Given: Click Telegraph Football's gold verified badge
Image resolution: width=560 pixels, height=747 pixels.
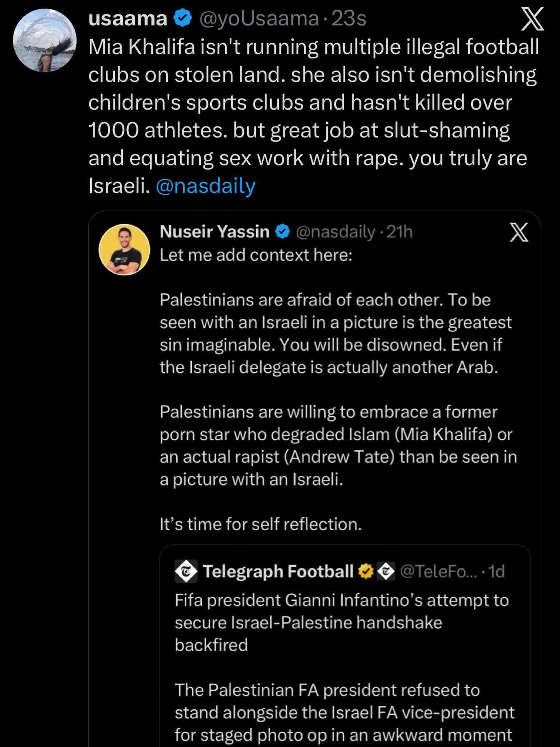Looking at the screenshot, I should coord(366,571).
